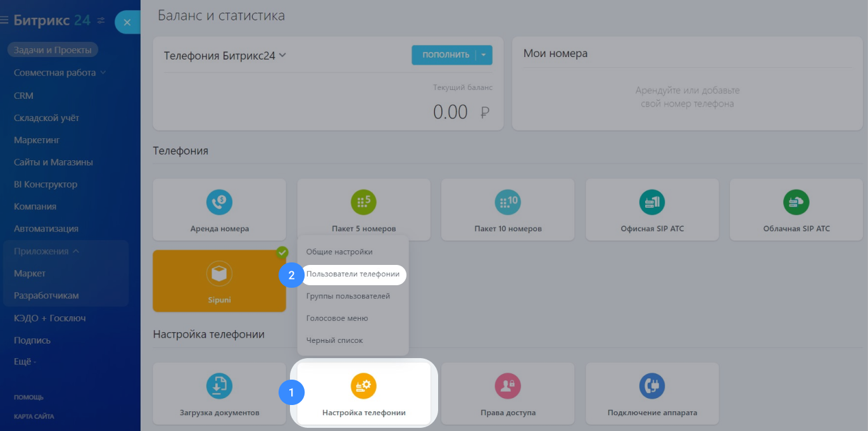The image size is (868, 431).
Task: Expand the Совместная работа sidebar section
Action: [x=60, y=73]
